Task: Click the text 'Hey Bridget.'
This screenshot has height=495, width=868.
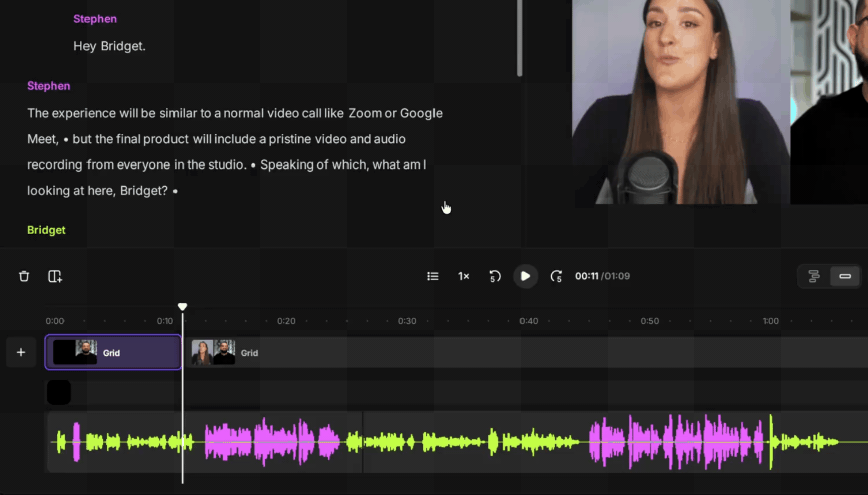Action: click(x=110, y=46)
